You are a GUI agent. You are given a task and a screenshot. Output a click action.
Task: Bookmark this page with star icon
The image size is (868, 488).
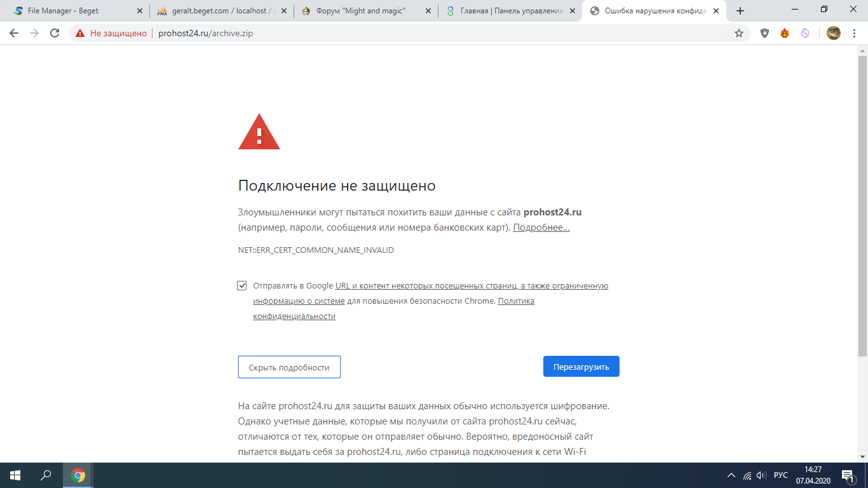(x=739, y=33)
